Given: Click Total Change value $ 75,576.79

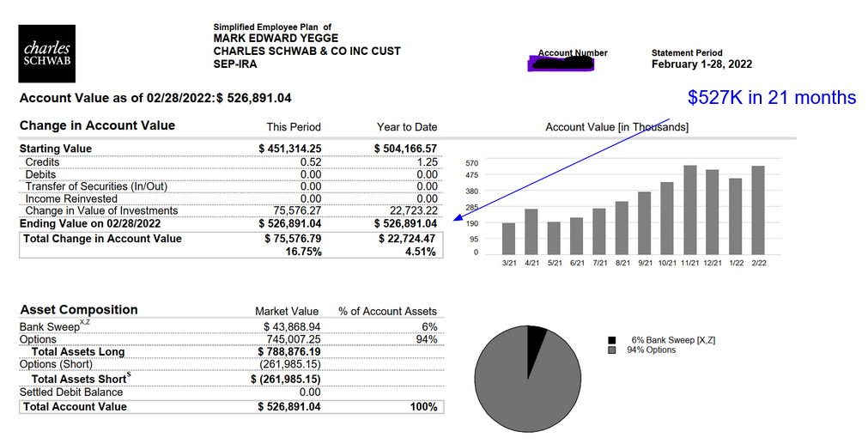Looking at the screenshot, I should [293, 239].
